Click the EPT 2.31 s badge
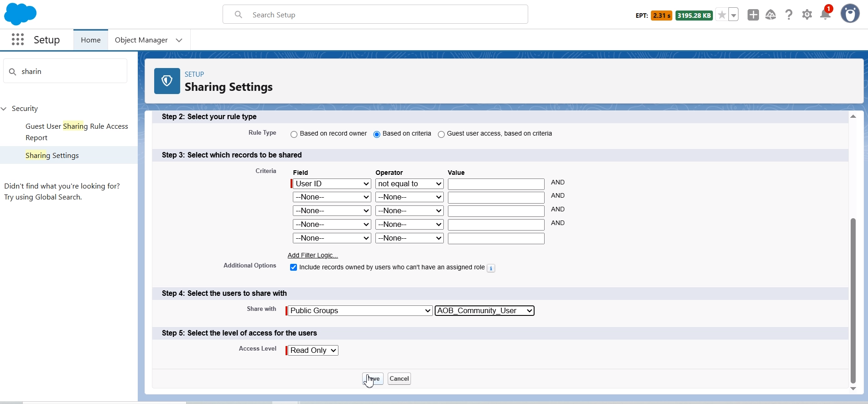Viewport: 868px width, 404px height. [x=661, y=16]
